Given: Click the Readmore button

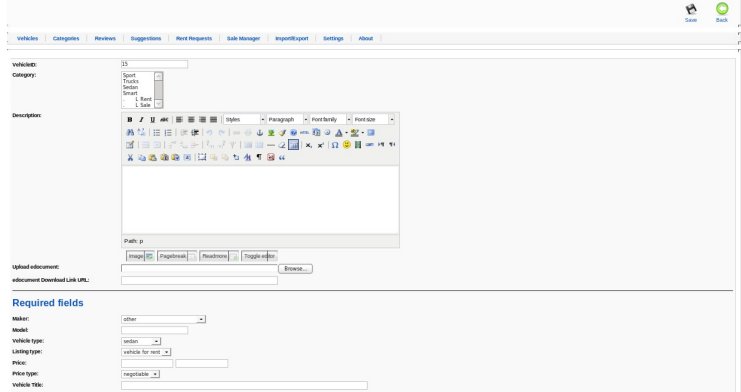Looking at the screenshot, I should click(219, 256).
